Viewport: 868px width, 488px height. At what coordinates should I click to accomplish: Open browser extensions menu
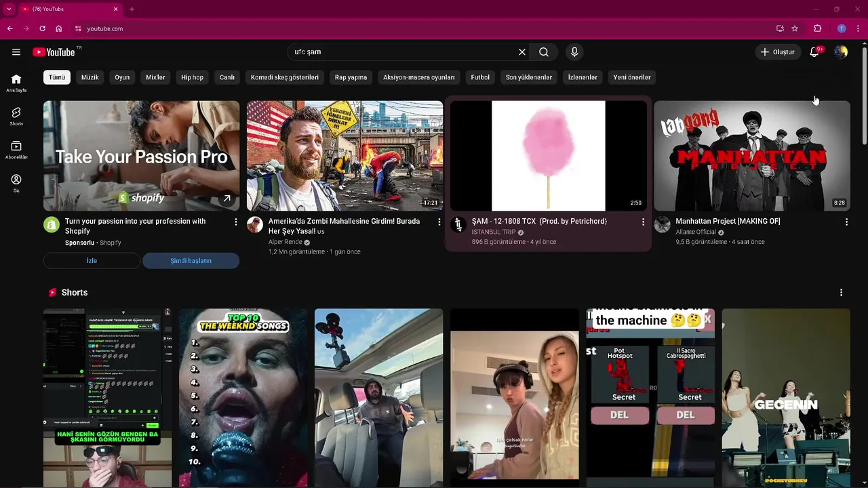[x=817, y=28]
